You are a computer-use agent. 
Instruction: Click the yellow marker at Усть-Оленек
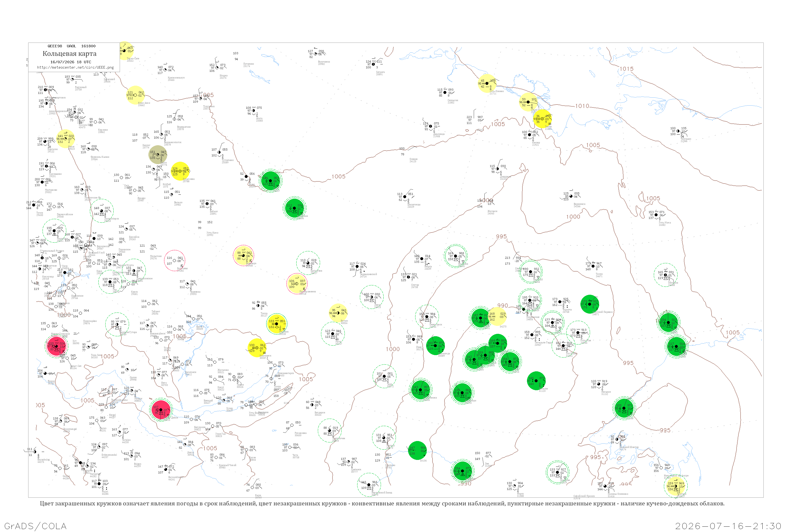pos(487,84)
